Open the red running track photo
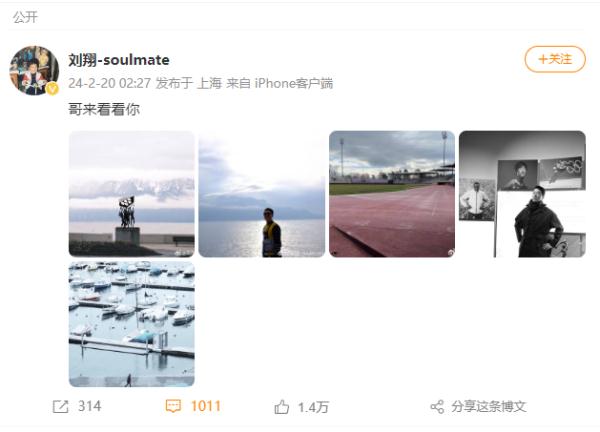Screen dimensions: 600x432 (392, 194)
